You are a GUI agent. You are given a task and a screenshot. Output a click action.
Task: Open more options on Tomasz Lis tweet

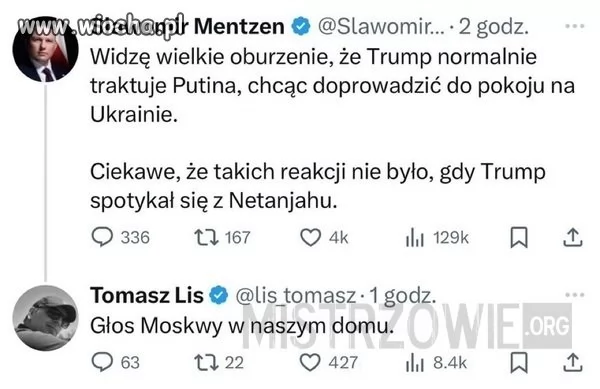575,295
